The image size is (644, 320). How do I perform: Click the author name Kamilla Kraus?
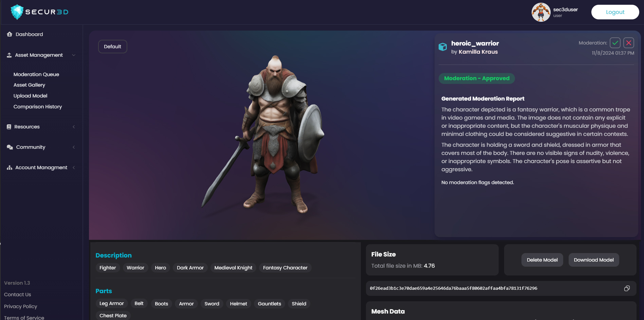pos(478,52)
